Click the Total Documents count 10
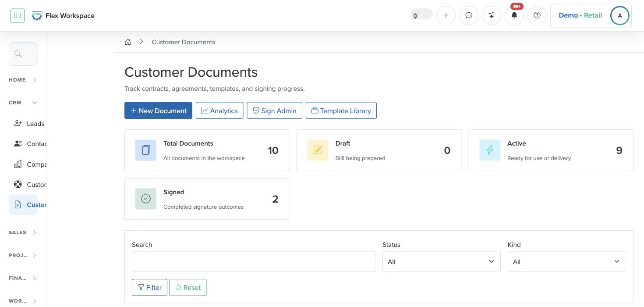Viewport: 644px width, 307px height. 273,150
